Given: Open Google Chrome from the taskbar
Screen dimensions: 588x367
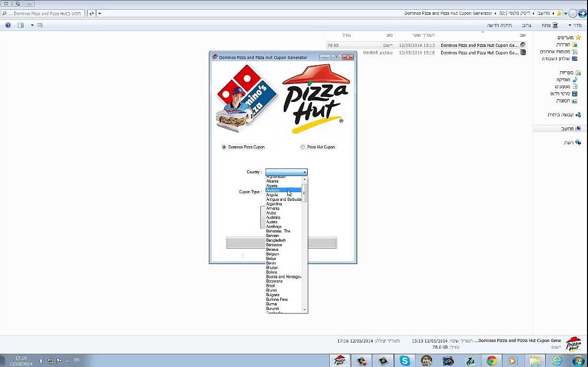Looking at the screenshot, I should tap(492, 360).
